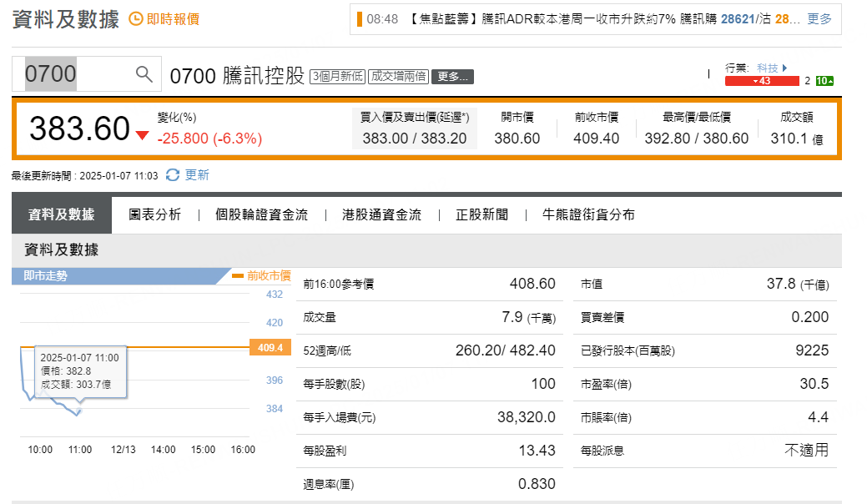The height and width of the screenshot is (504, 867).
Task: Select the 資料及數據 tab
Action: coord(62,214)
